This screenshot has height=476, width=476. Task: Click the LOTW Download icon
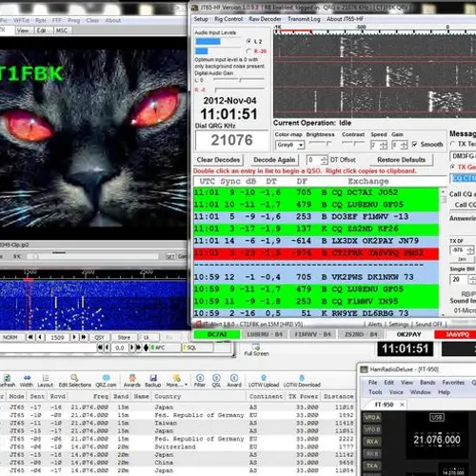pos(302,381)
